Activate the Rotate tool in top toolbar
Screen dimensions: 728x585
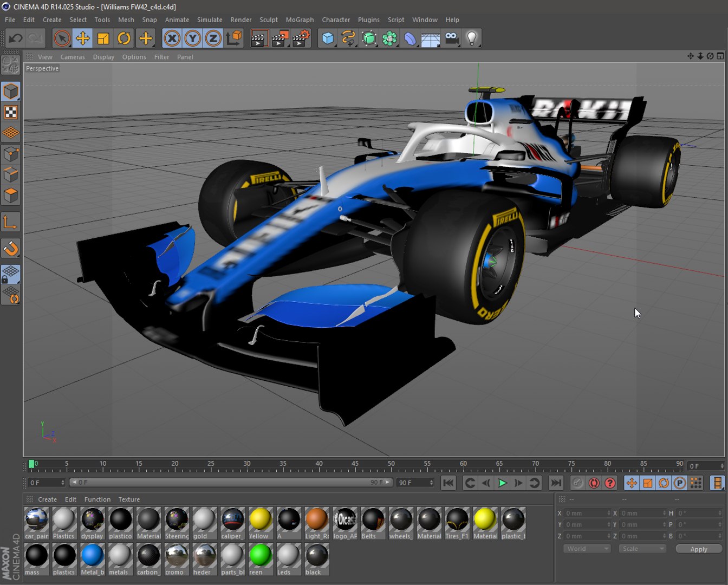[124, 38]
